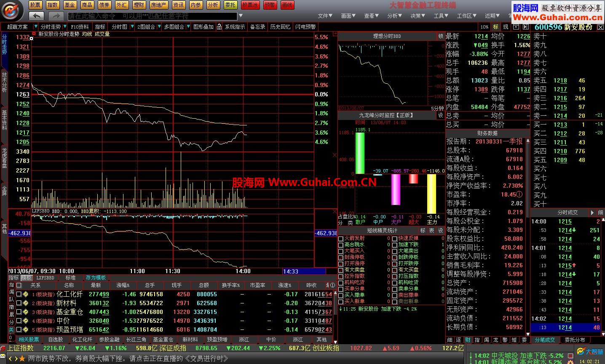Click the star icon in news ticker
This screenshot has height=364, width=605.
(22, 359)
